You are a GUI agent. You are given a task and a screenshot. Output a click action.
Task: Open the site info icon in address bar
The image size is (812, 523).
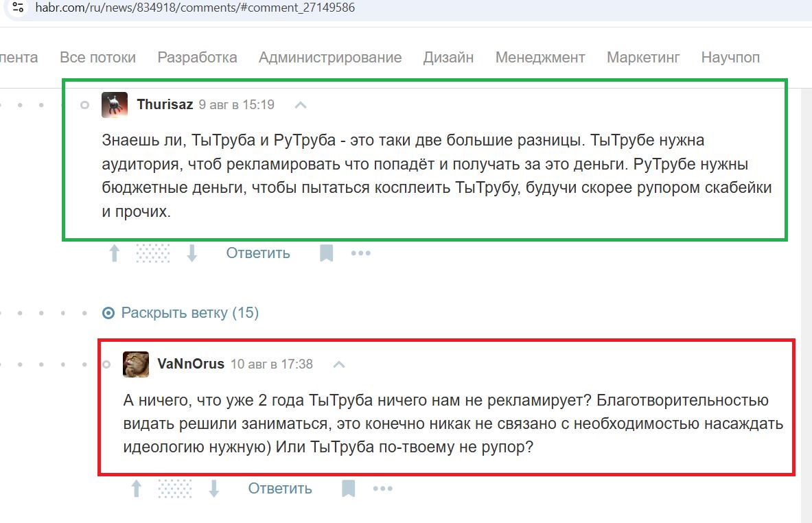click(x=18, y=8)
